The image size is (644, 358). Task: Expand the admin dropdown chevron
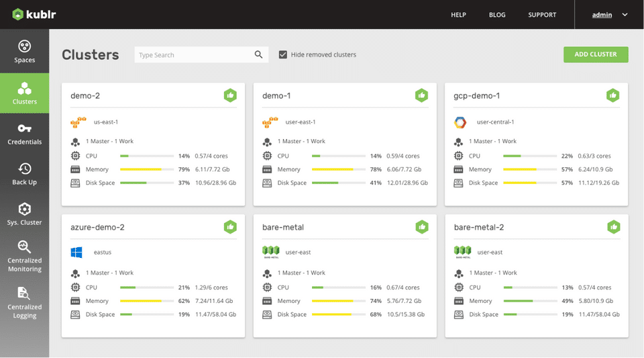click(625, 15)
